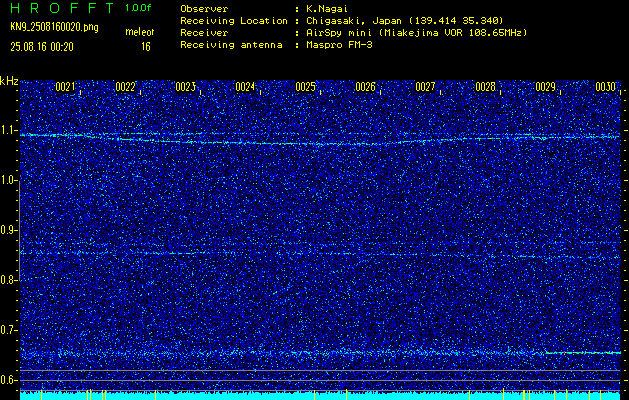Screen dimensions: 629x400
Task: Click the version number 1.00f
Action: [x=138, y=8]
